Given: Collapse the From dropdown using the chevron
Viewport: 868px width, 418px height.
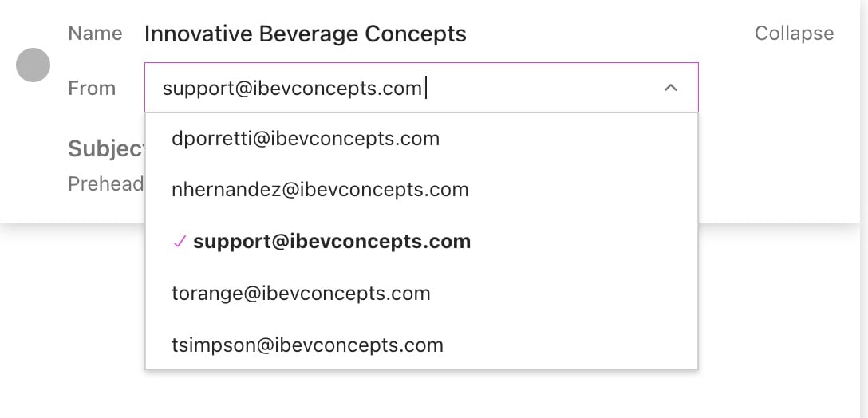Looking at the screenshot, I should pos(670,88).
